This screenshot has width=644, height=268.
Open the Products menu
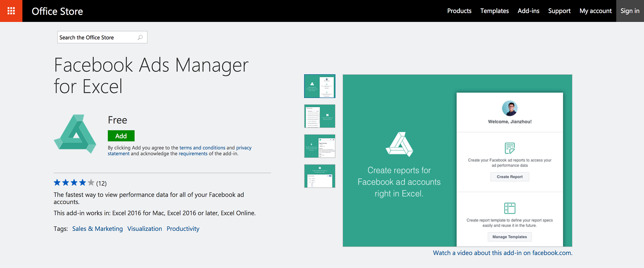coord(459,11)
